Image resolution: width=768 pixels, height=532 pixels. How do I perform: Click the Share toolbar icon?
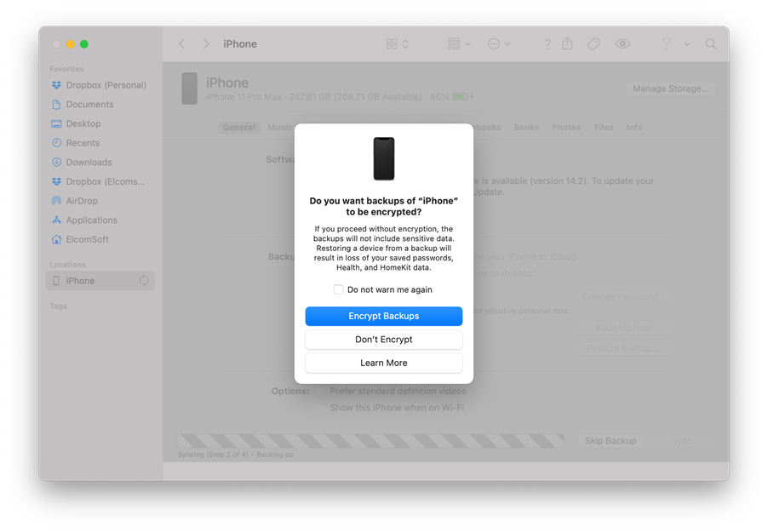click(x=567, y=43)
